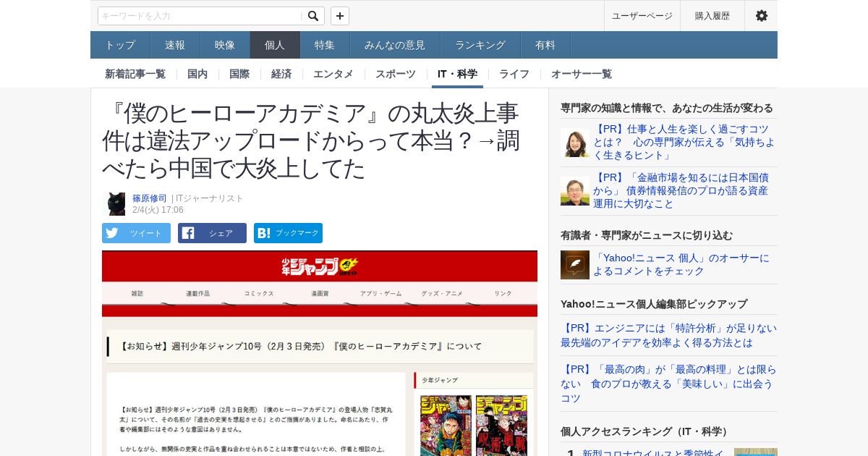Go to トップ tab
The height and width of the screenshot is (456, 868).
120,45
